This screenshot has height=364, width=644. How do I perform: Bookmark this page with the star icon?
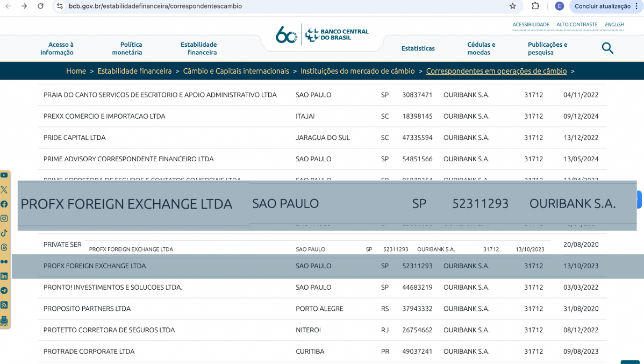pyautogui.click(x=513, y=6)
